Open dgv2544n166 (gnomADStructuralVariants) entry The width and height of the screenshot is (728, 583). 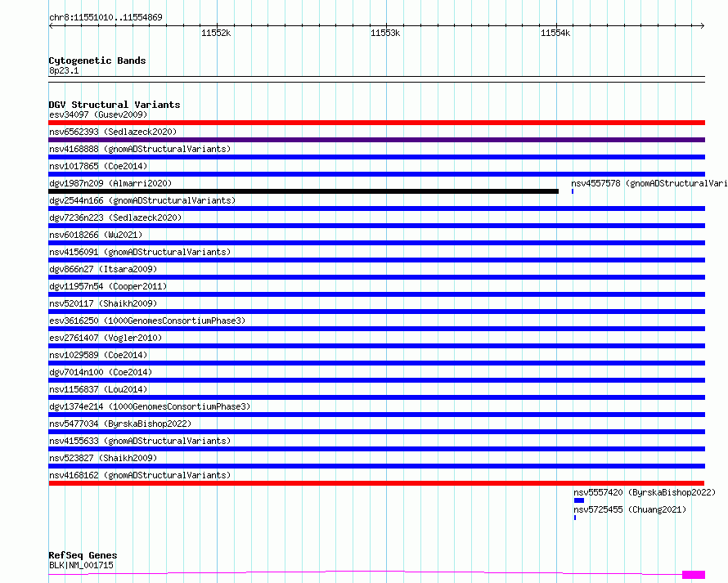click(x=142, y=200)
